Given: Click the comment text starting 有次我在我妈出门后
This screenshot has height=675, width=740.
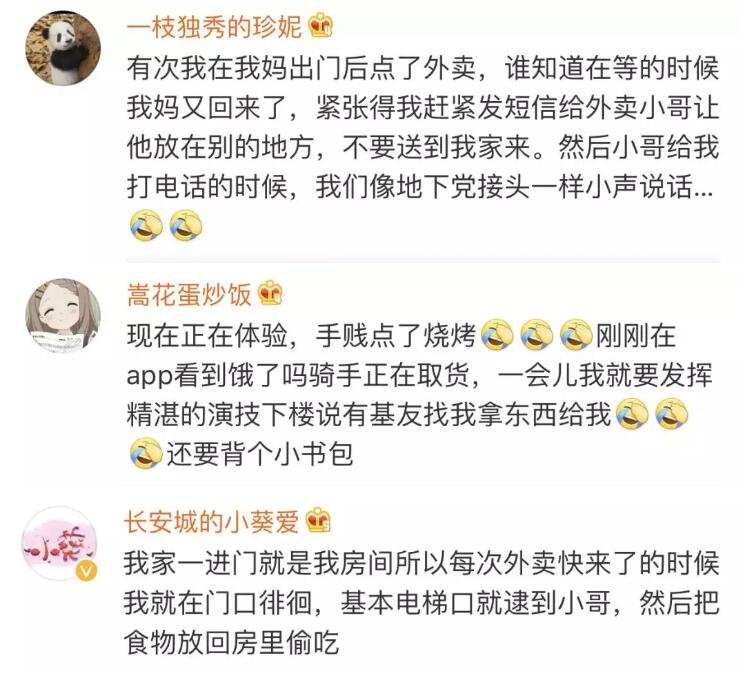Looking at the screenshot, I should click(423, 147).
